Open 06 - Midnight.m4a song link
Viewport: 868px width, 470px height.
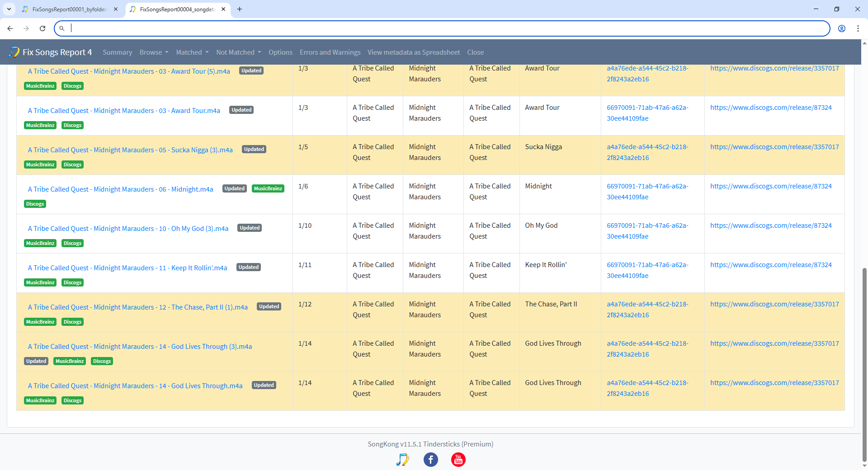coord(120,189)
